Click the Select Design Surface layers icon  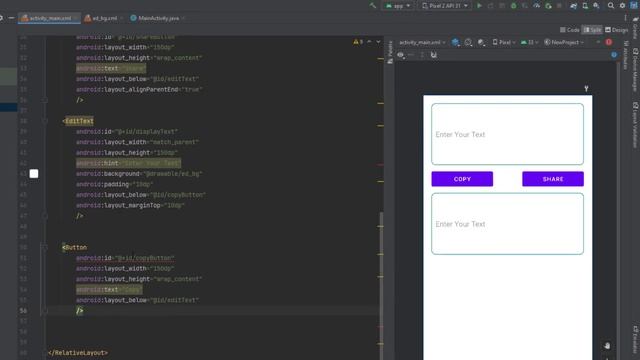click(456, 42)
